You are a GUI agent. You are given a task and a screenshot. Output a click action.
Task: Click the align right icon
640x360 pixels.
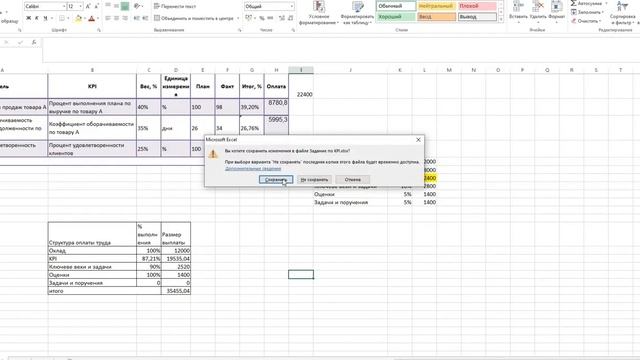click(125, 18)
